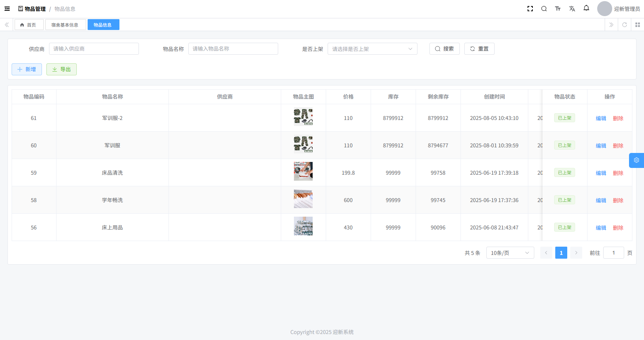This screenshot has width=644, height=340.
Task: Switch to the 宿舍基本信息 tab
Action: point(65,25)
